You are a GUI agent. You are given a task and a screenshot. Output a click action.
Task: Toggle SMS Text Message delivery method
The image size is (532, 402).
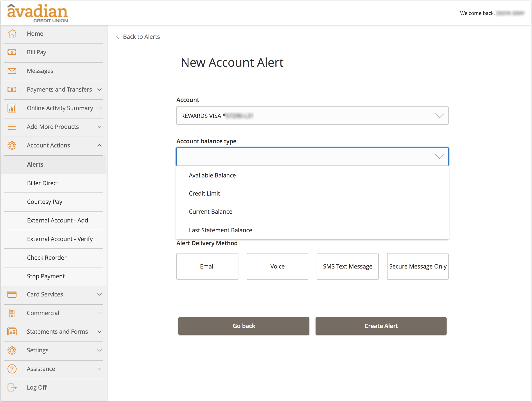coord(347,266)
